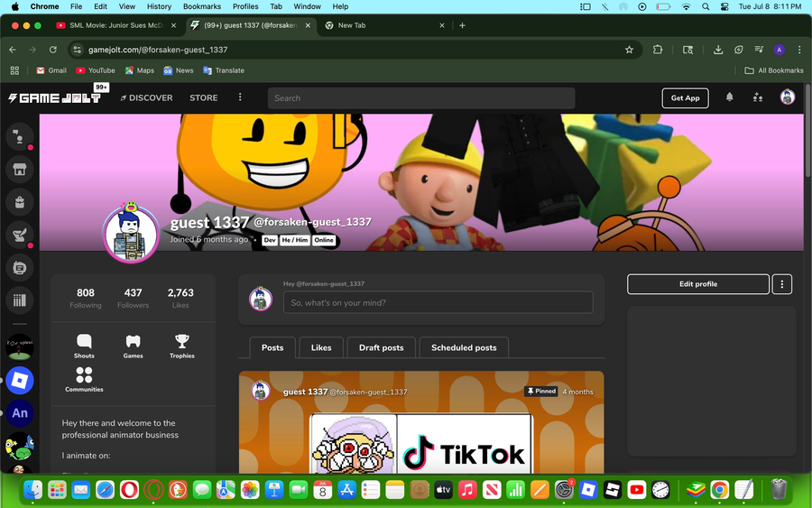Open the shop storefront icon in left sidebar
The image size is (812, 508).
(20, 170)
